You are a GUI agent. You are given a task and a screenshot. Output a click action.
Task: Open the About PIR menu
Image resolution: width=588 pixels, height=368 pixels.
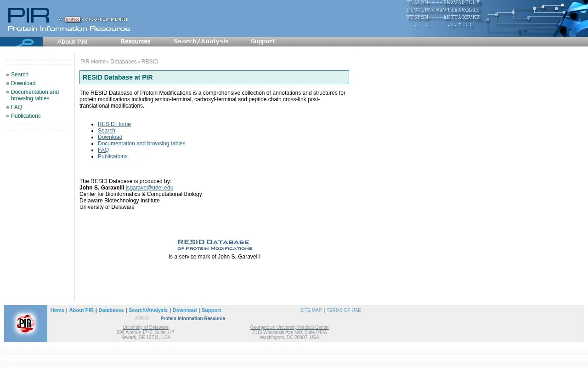click(72, 41)
